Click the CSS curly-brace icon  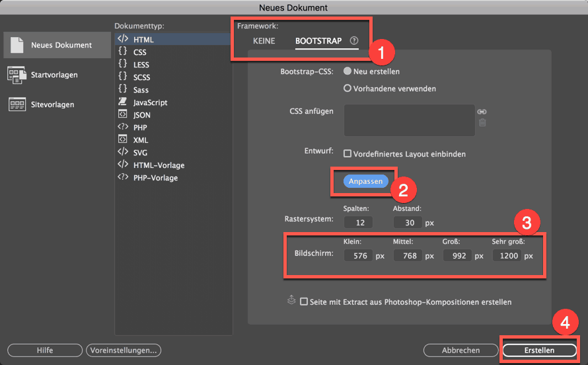(123, 51)
